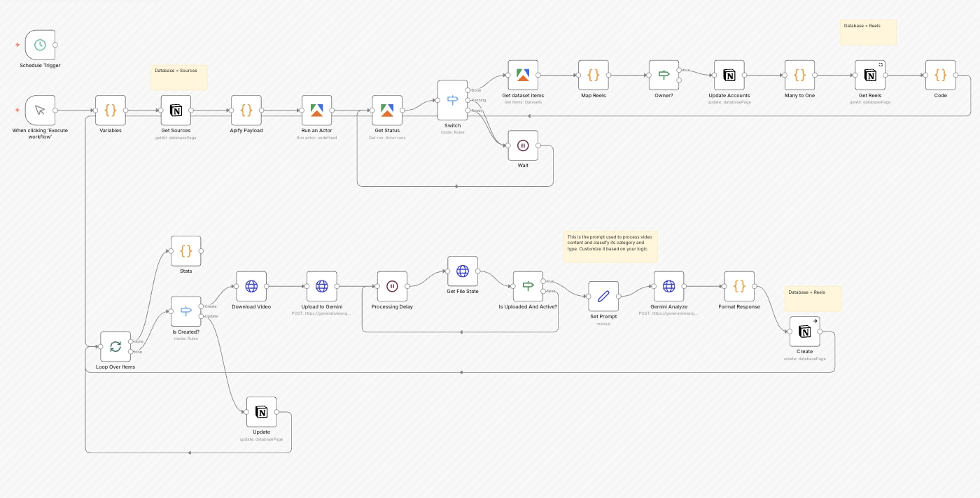980x498 pixels.
Task: Click the 'Done' output connector of the Switch
Action: [x=468, y=90]
